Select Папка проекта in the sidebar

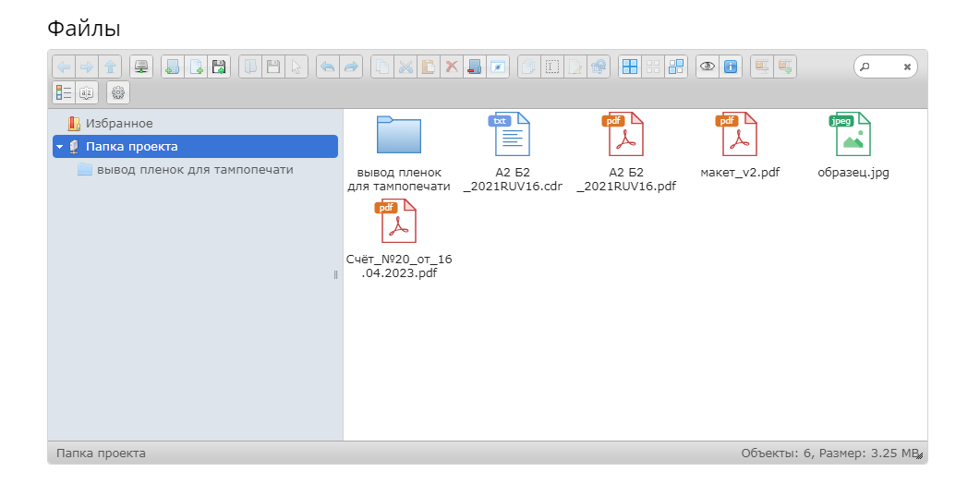click(x=195, y=146)
